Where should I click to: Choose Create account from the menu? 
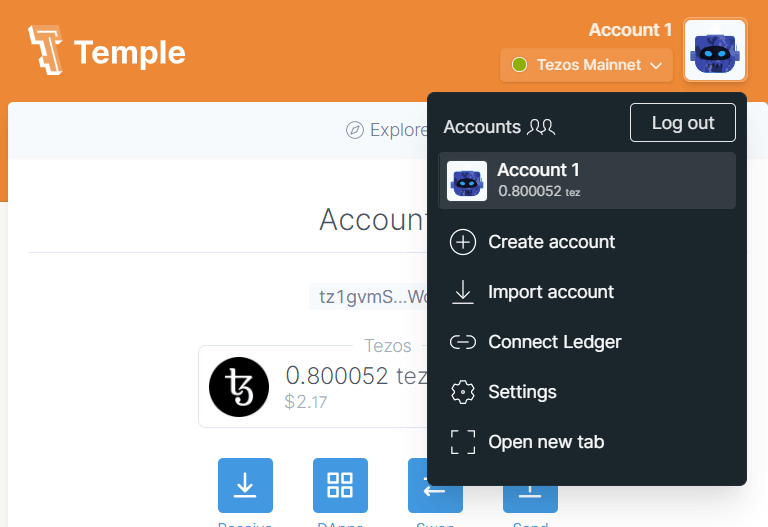[587, 242]
